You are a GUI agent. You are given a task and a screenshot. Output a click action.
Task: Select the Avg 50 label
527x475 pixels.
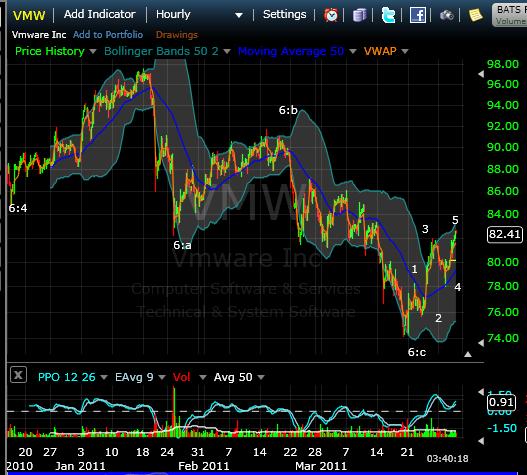(233, 377)
